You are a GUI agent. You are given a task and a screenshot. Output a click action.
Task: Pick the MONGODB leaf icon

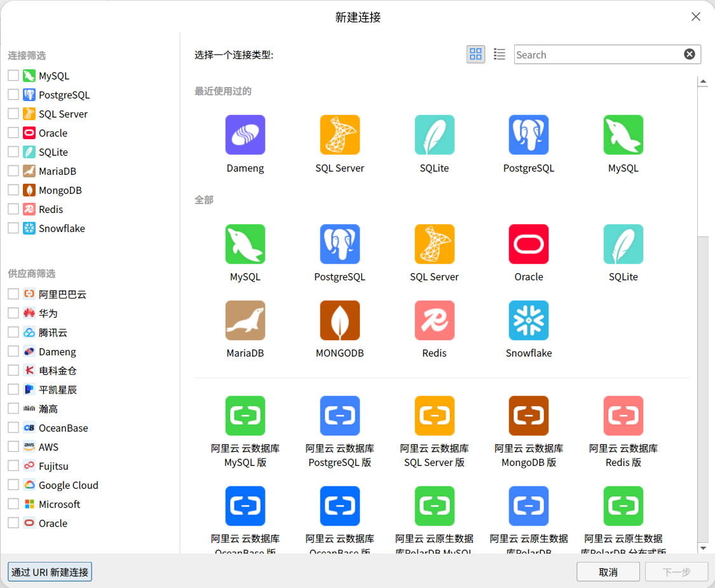(339, 320)
